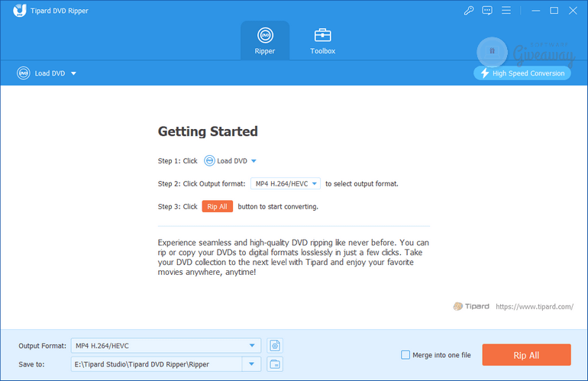Screen dimensions: 588x381
Task: Enable Merge into one file checkbox
Action: tap(405, 355)
